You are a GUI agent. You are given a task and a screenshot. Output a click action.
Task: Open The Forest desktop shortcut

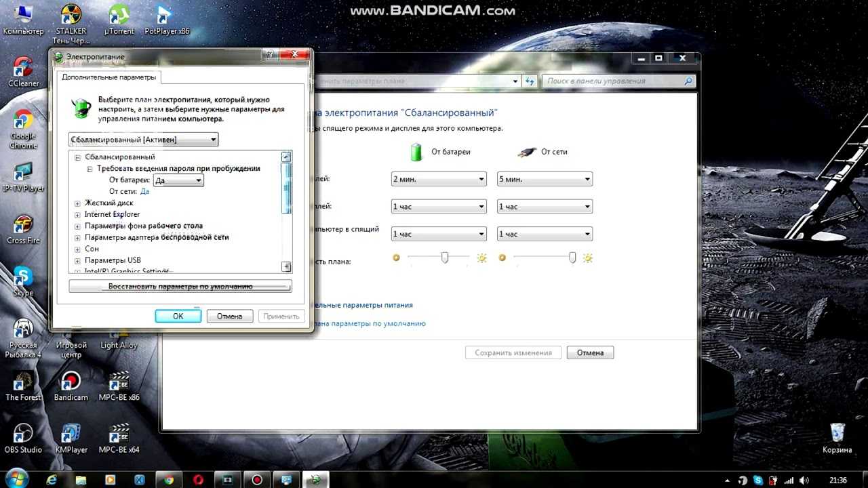[x=23, y=386]
